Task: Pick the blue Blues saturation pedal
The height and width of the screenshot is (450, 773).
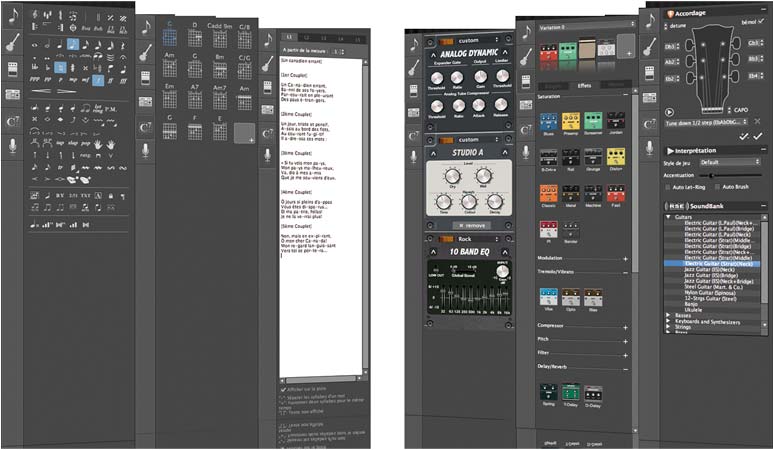Action: point(548,122)
